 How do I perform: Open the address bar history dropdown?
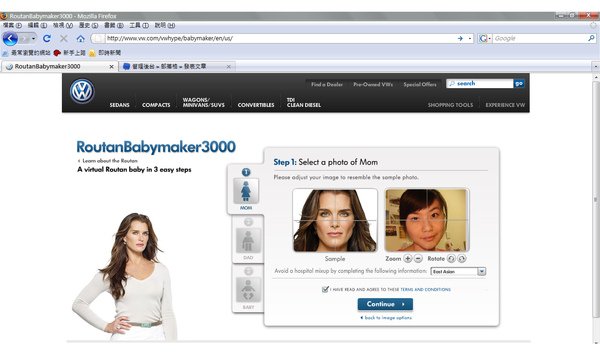point(470,38)
